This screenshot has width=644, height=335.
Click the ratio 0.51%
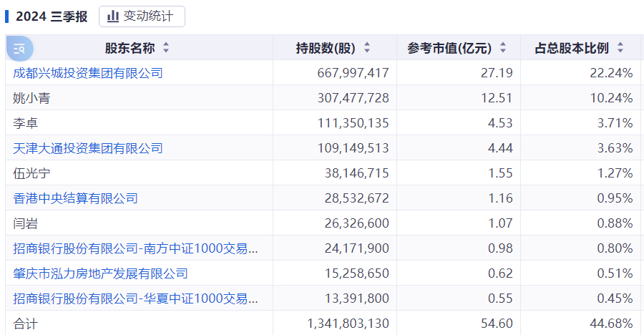tap(615, 273)
